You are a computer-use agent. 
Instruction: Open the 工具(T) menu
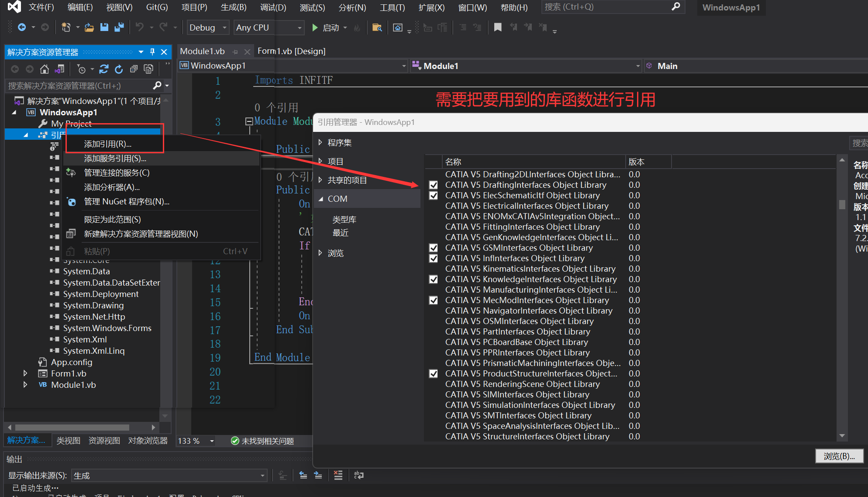[x=392, y=7]
